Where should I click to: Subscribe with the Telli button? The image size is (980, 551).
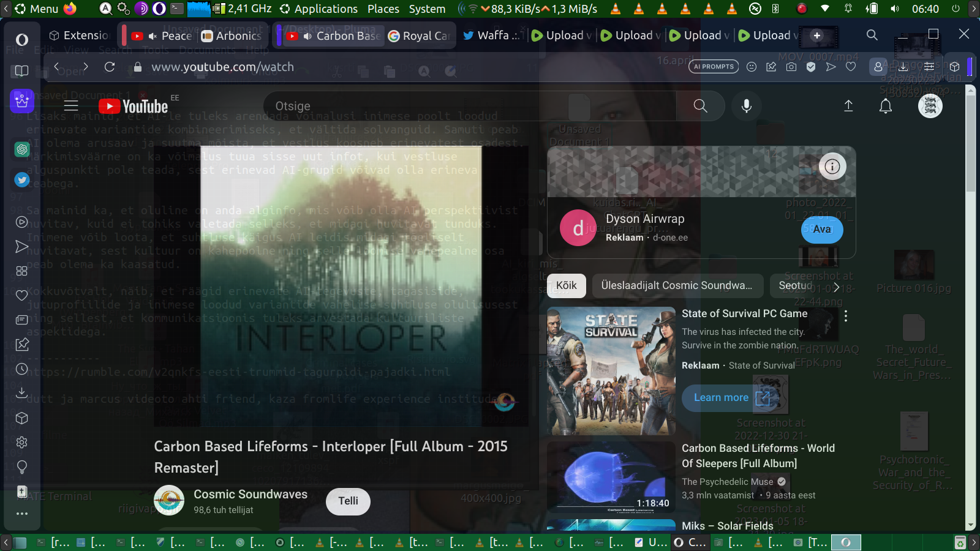click(x=348, y=501)
